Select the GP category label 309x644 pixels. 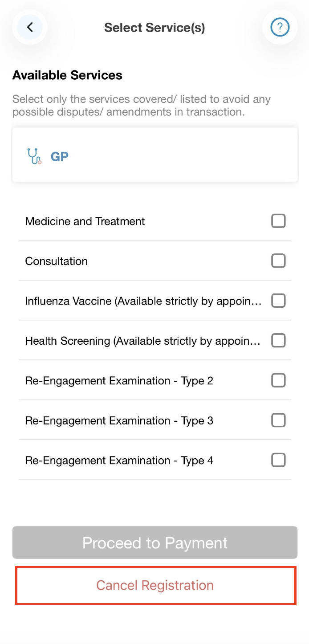pyautogui.click(x=60, y=157)
